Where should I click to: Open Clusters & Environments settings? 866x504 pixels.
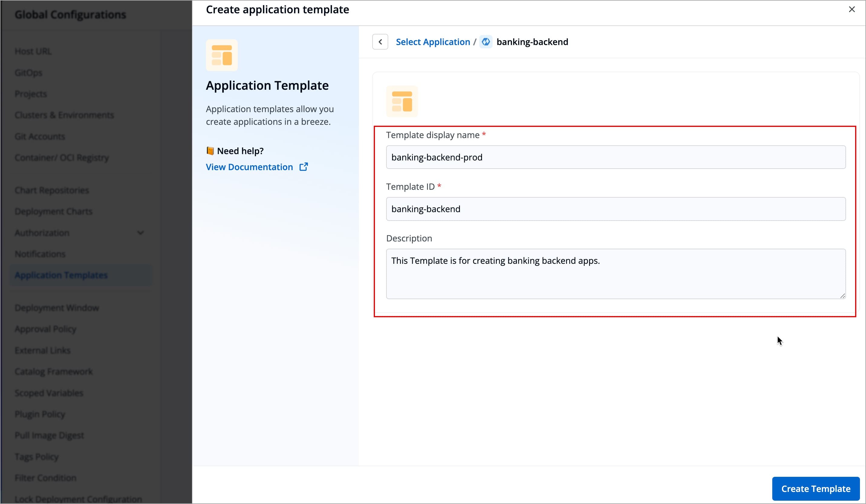(64, 115)
